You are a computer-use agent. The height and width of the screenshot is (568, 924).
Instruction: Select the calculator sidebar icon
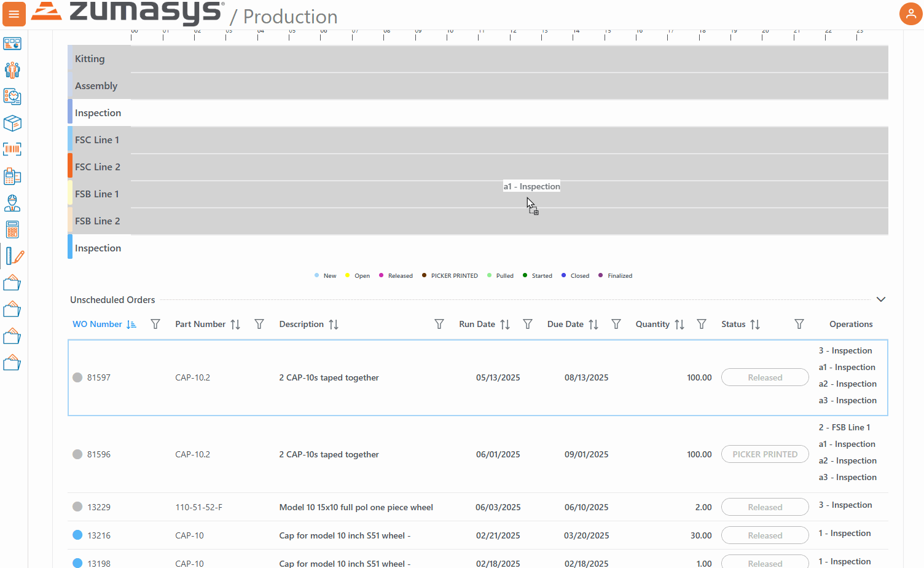pos(13,229)
